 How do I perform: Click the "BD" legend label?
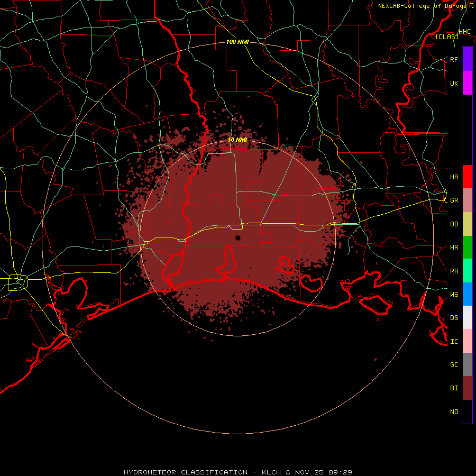(x=454, y=224)
